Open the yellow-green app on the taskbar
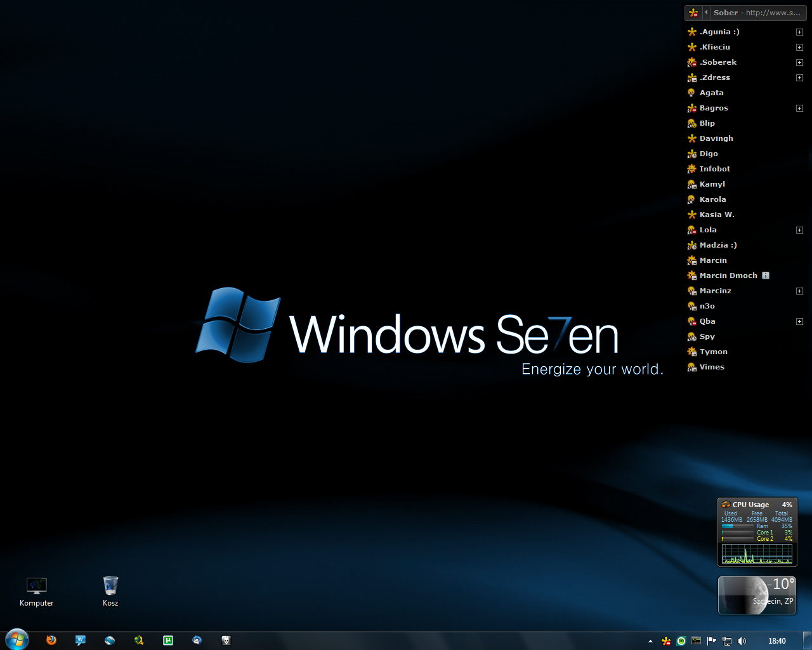The height and width of the screenshot is (650, 812). [139, 640]
